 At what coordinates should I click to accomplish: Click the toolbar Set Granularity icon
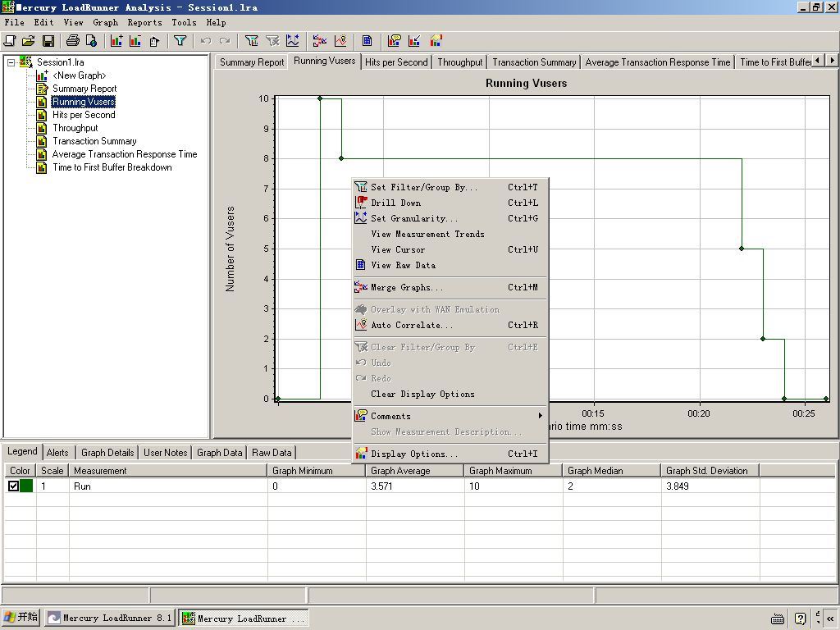tap(293, 41)
